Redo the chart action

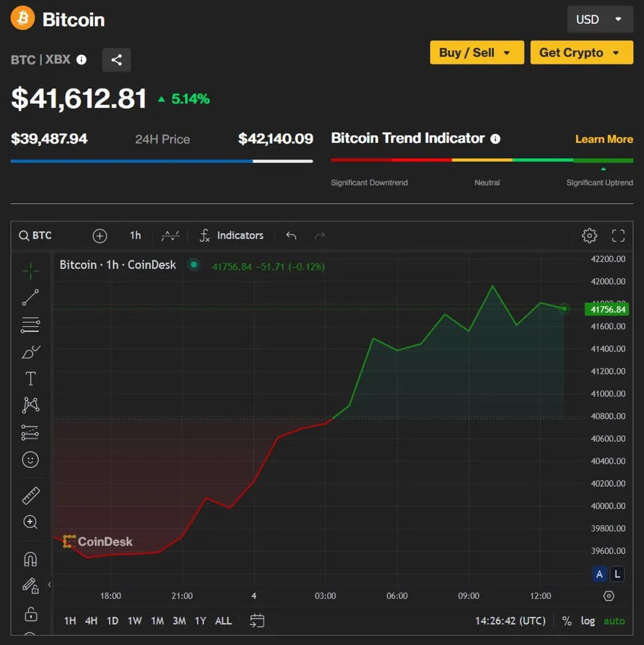[x=320, y=236]
